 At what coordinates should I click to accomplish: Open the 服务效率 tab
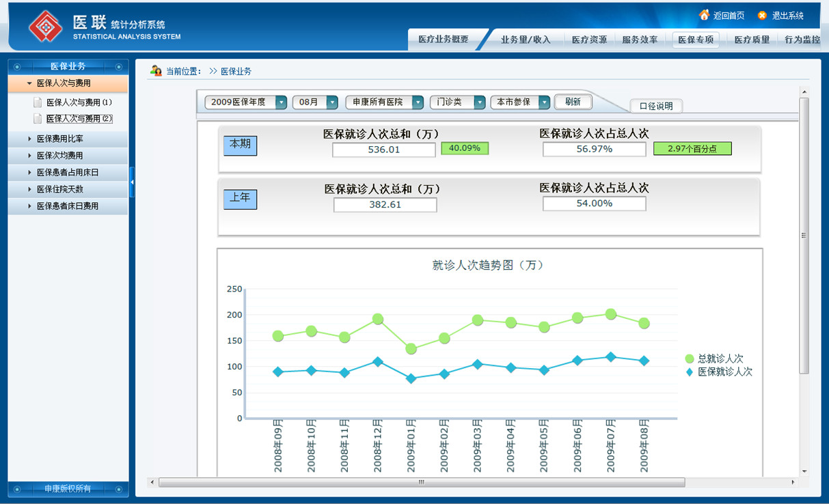click(x=640, y=40)
